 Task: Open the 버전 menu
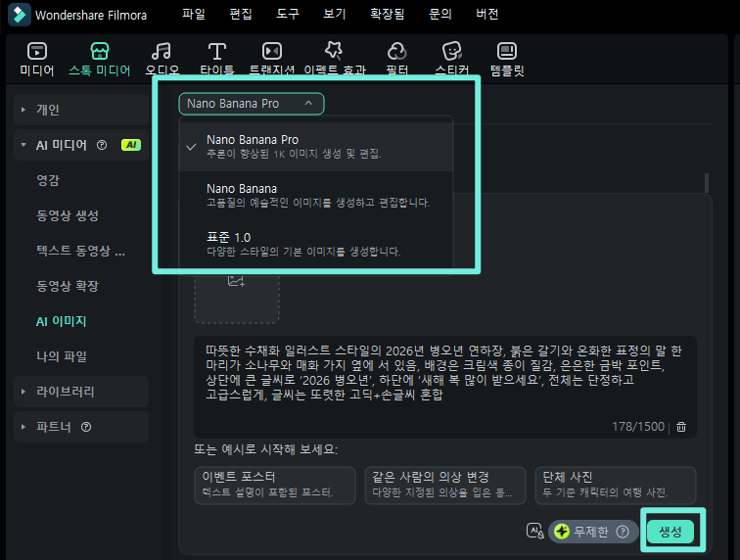pos(487,14)
